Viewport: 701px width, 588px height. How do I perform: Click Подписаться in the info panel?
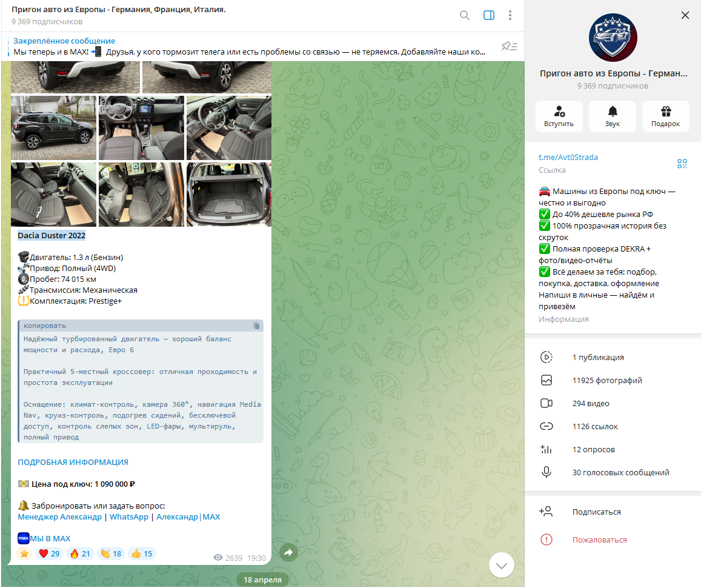[613, 512]
